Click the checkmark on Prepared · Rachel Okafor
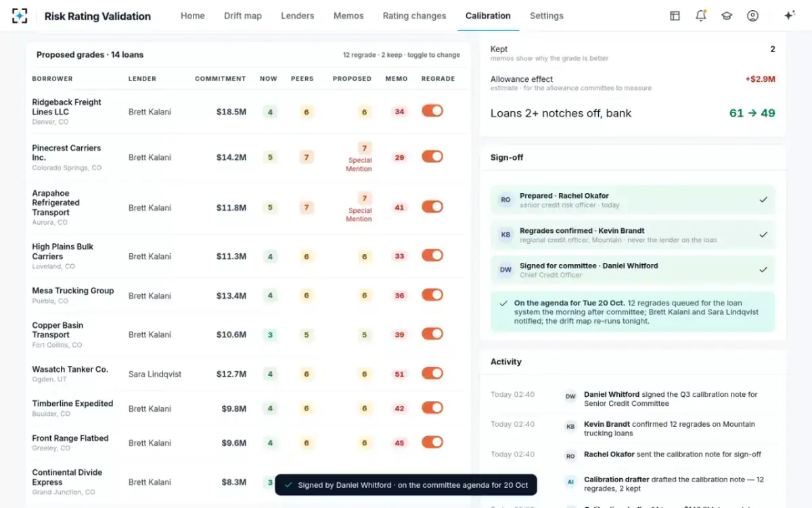Viewport: 812px width, 508px height. (x=763, y=200)
